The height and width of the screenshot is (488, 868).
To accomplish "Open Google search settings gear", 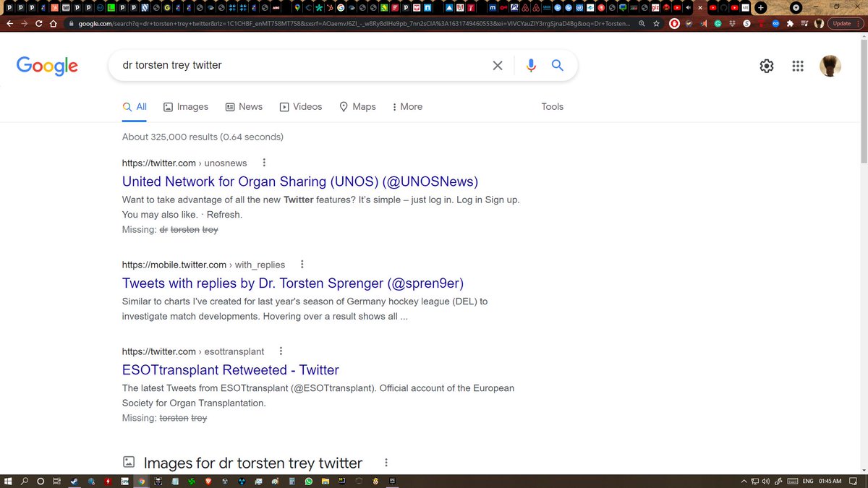I will [767, 66].
